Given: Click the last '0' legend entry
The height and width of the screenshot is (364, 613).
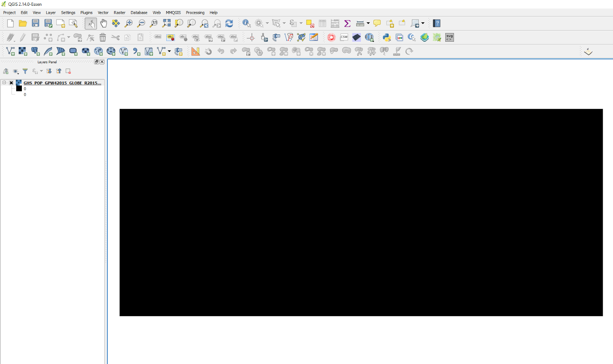Looking at the screenshot, I should tap(25, 95).
